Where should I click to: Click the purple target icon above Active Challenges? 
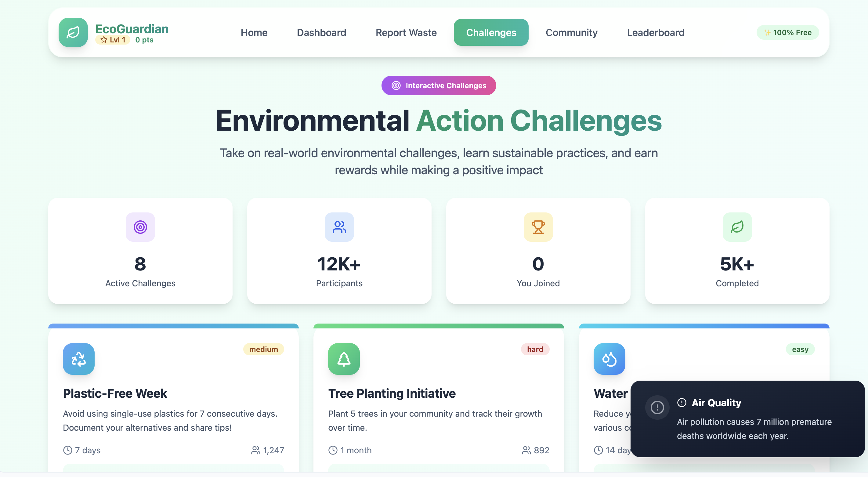click(140, 227)
